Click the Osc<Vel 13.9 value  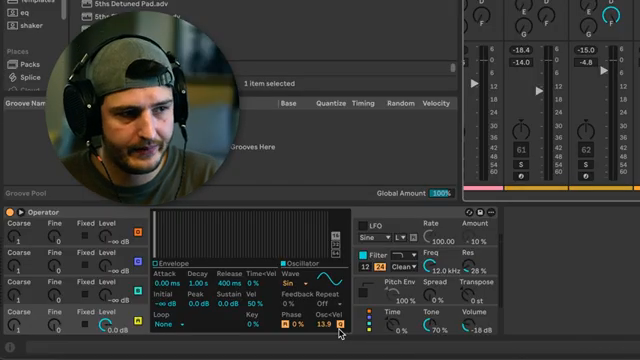click(324, 324)
